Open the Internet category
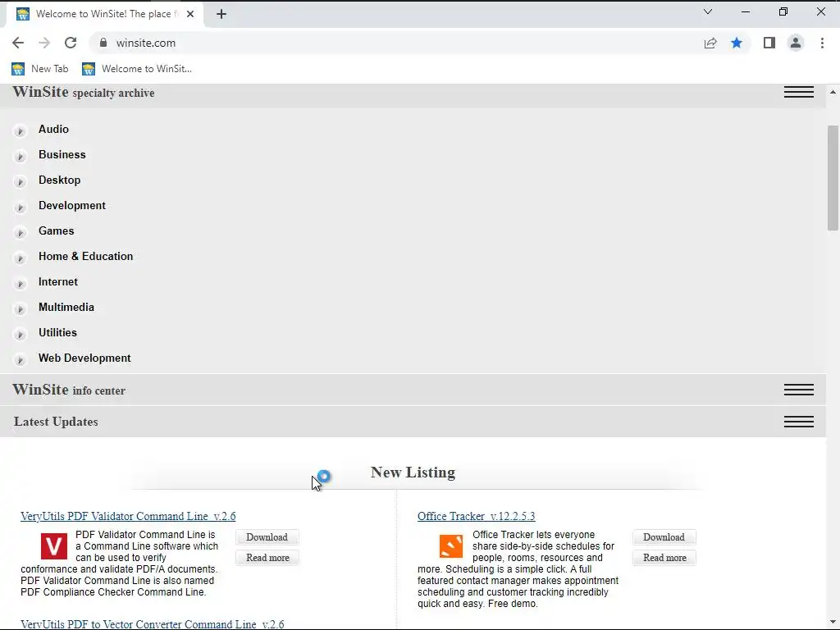The width and height of the screenshot is (840, 630). coord(58,282)
